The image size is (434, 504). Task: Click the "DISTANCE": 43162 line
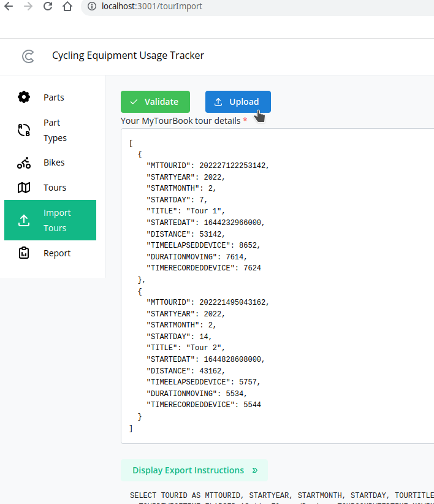[186, 371]
